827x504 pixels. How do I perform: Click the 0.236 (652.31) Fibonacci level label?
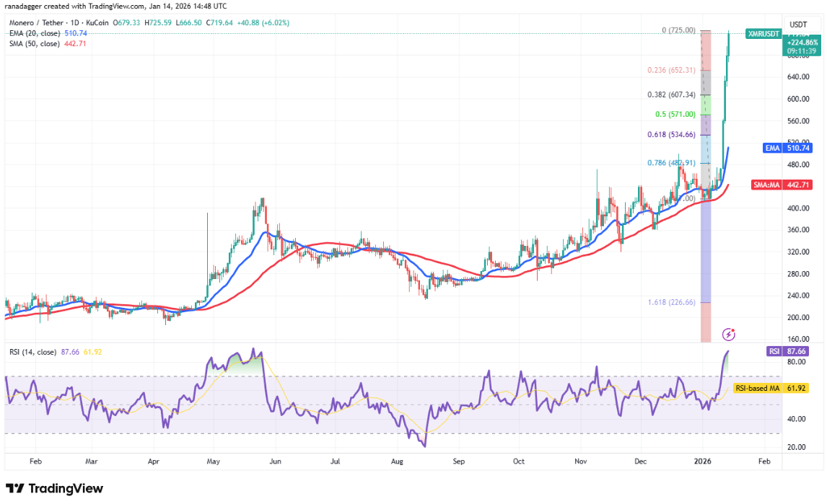pyautogui.click(x=670, y=70)
